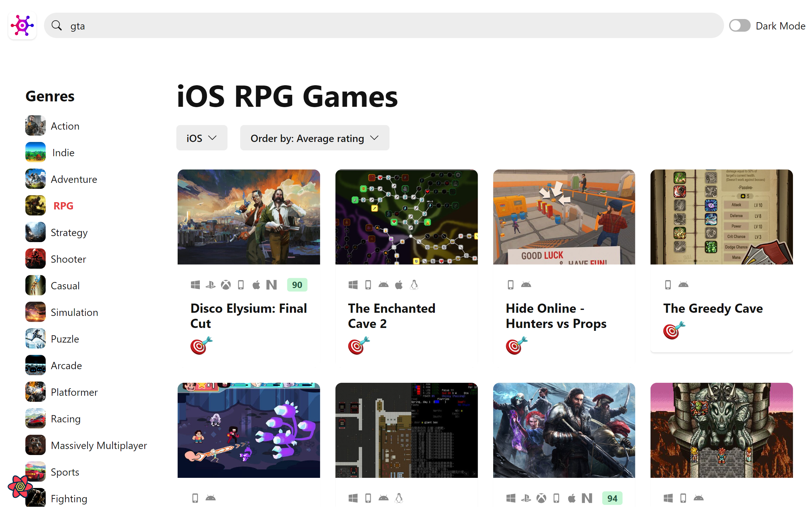Select the Indie genre
The width and height of the screenshot is (812, 507).
click(63, 152)
